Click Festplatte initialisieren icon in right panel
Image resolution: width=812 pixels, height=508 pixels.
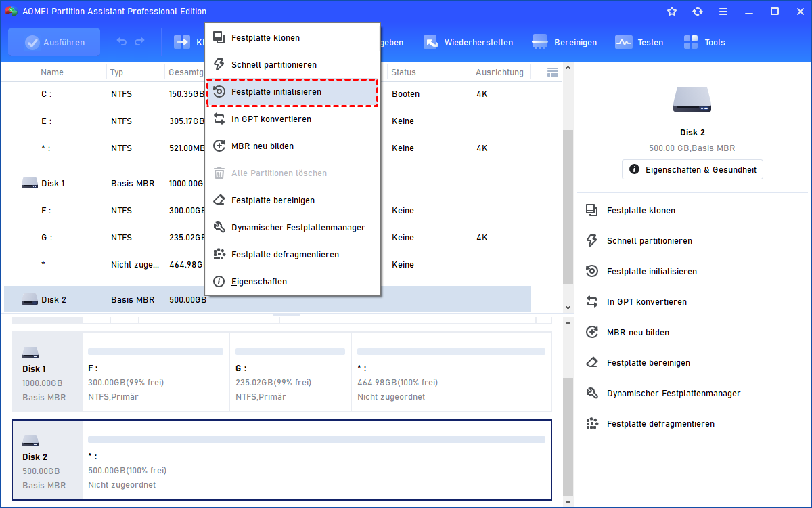[x=592, y=272]
